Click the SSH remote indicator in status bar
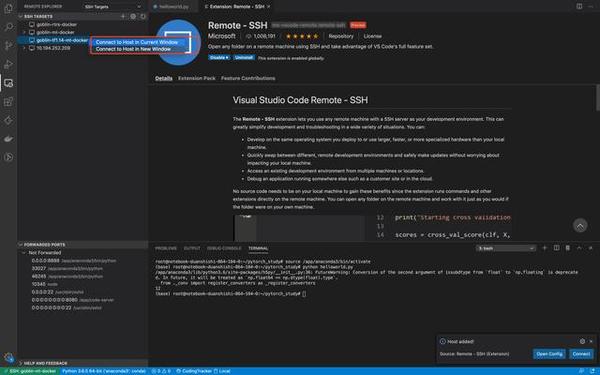Viewport: 600px width, 375px height. [29, 371]
